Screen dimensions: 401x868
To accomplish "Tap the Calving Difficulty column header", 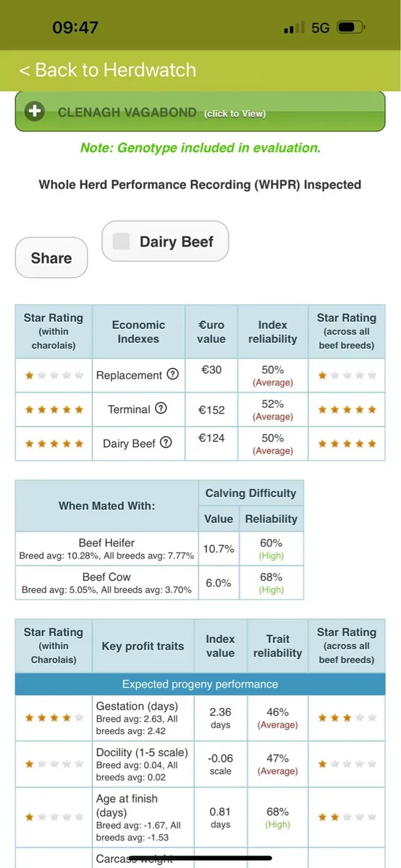I will pos(250,493).
